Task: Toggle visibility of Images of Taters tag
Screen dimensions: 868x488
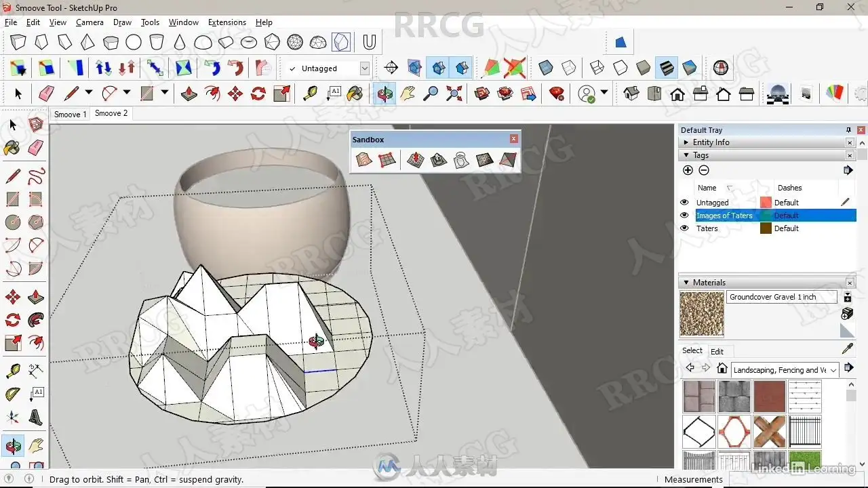Action: 684,216
